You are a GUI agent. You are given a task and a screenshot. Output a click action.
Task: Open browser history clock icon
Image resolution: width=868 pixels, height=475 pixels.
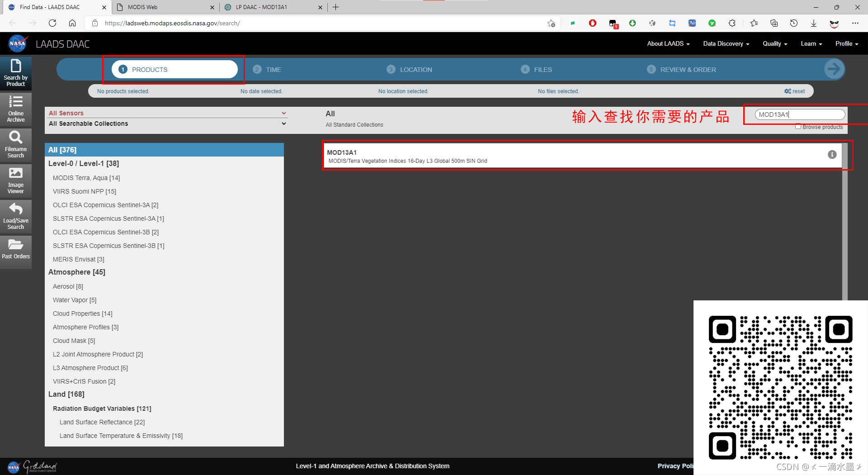click(x=794, y=23)
